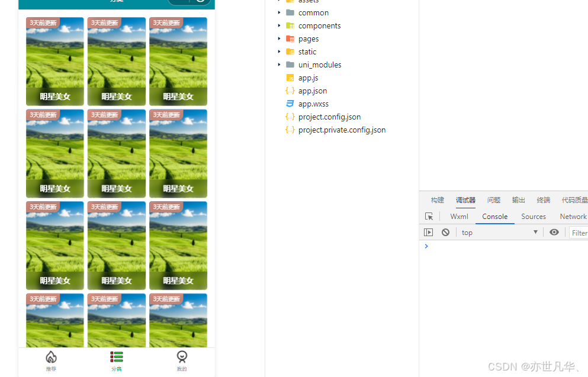Click the app.js file icon

(x=290, y=78)
